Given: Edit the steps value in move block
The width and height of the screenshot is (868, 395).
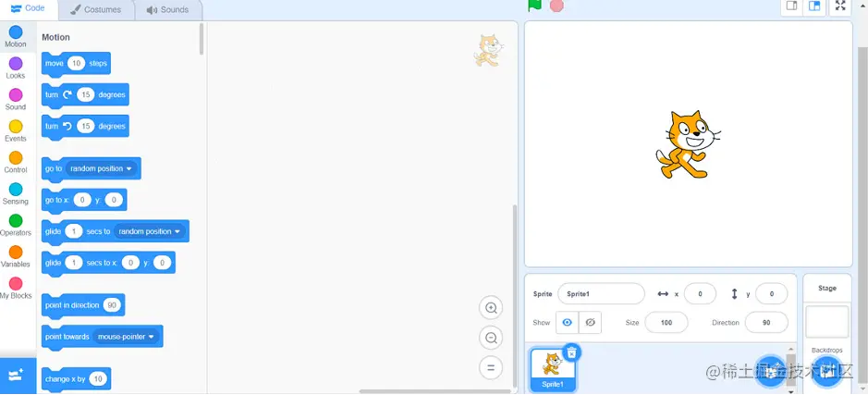Looking at the screenshot, I should tap(76, 63).
